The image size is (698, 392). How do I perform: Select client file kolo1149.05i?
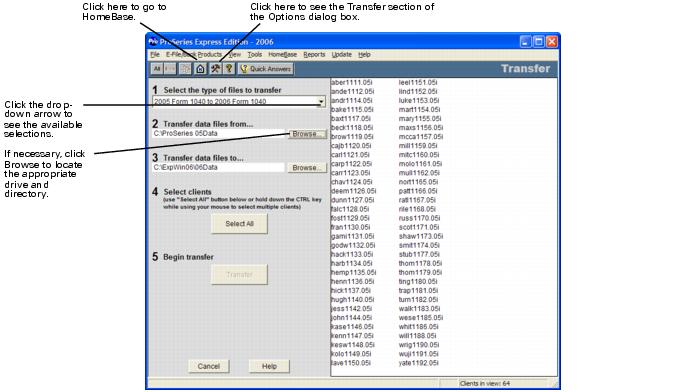[x=351, y=354]
